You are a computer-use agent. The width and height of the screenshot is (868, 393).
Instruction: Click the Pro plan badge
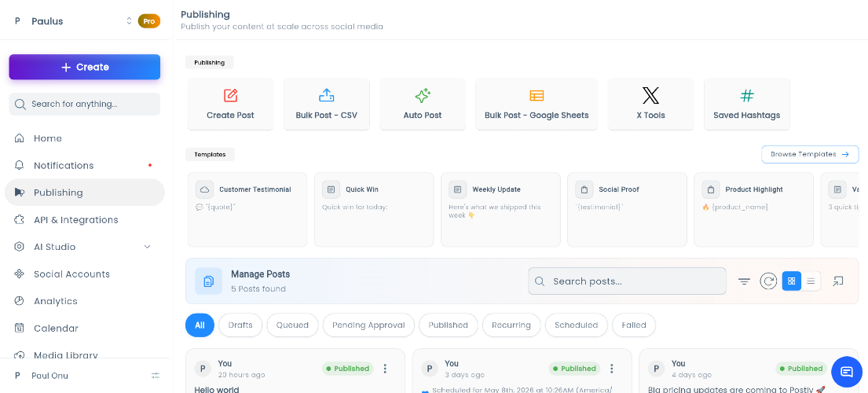click(x=149, y=21)
